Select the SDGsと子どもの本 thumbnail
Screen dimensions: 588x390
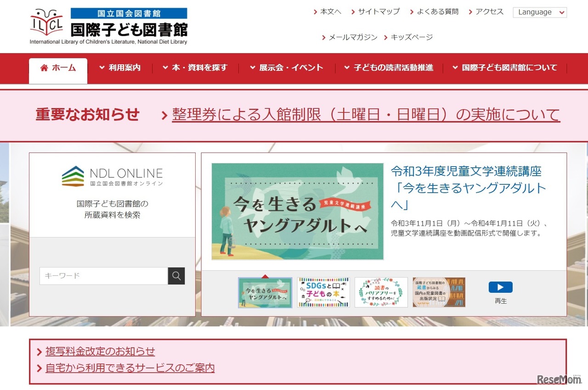click(323, 292)
